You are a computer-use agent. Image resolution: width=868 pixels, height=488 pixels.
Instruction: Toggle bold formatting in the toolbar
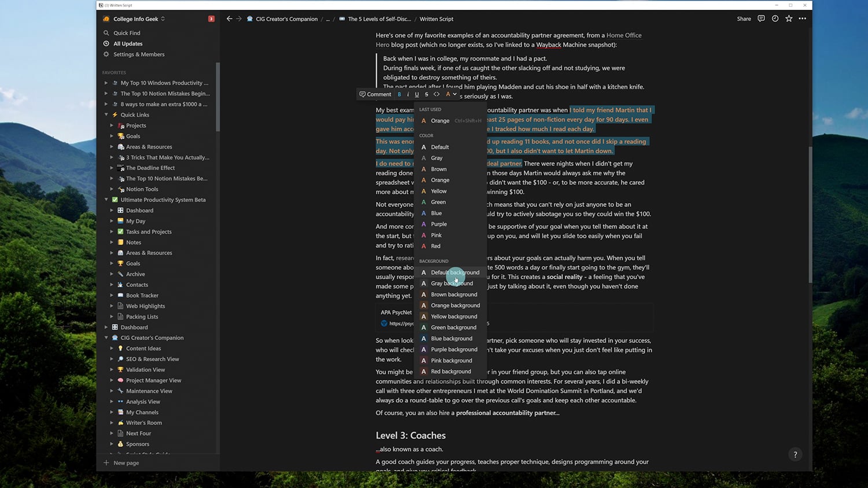[x=399, y=94]
